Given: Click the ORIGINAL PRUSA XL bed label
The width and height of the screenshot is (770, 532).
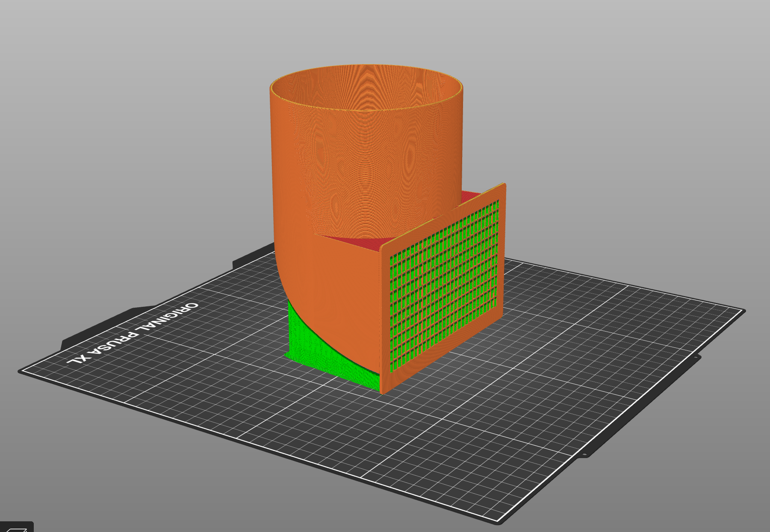Looking at the screenshot, I should [x=133, y=334].
